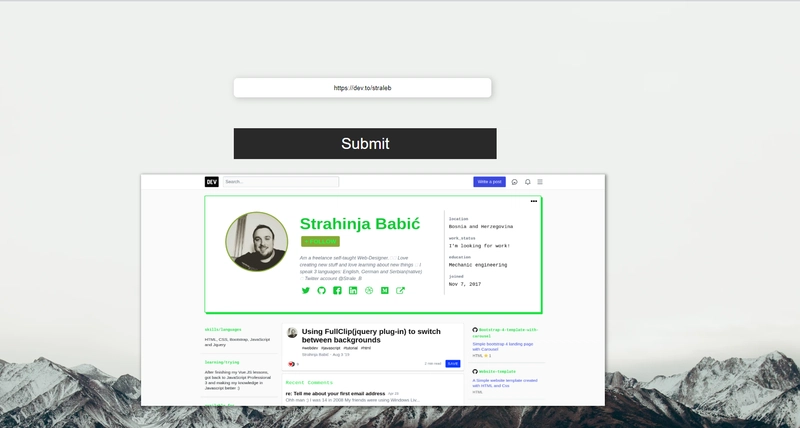
Task: Click the Write a post button
Action: (x=489, y=182)
